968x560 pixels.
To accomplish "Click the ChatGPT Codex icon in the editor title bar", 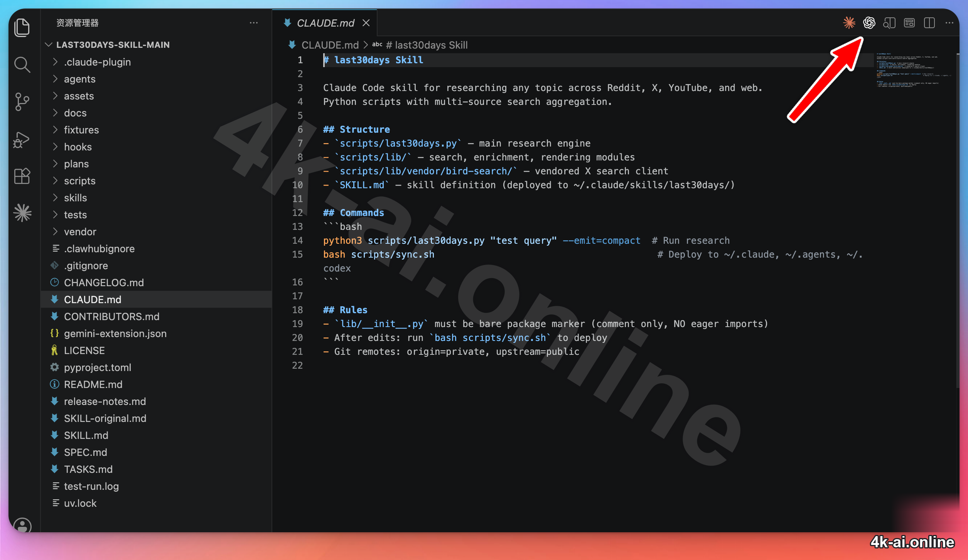I will click(869, 23).
